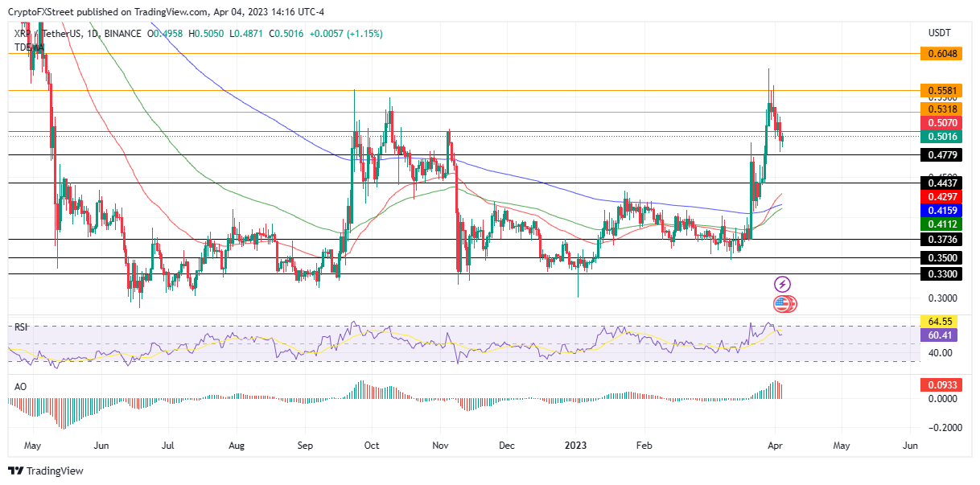Open the purple lightning event marker
This screenshot has height=485, width=980.
(x=782, y=284)
